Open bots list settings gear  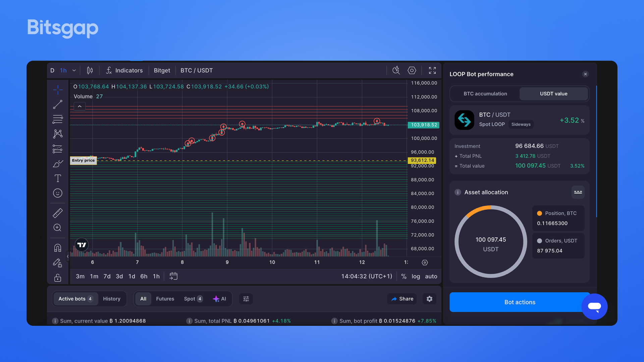(x=429, y=299)
